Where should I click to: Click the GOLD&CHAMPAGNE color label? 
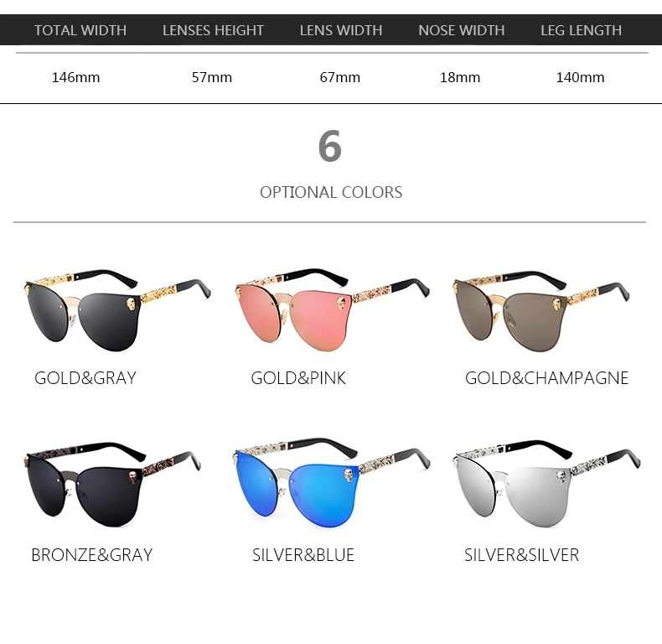[x=546, y=378]
